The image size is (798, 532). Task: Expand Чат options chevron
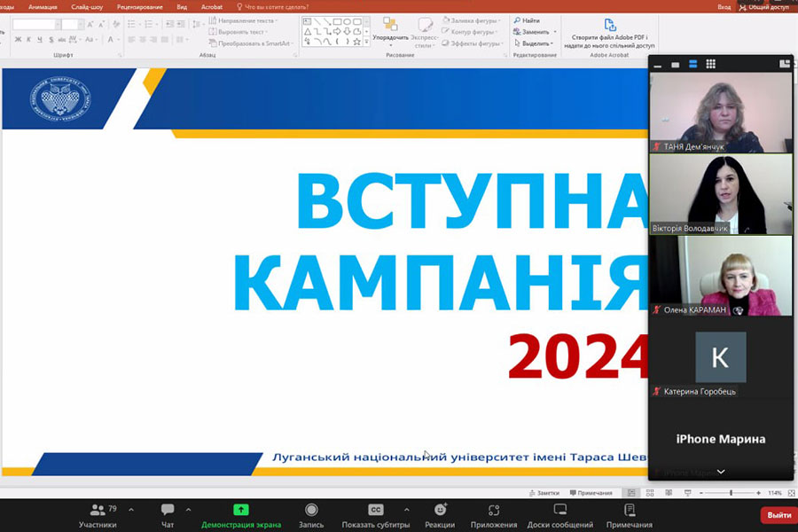coord(188,510)
